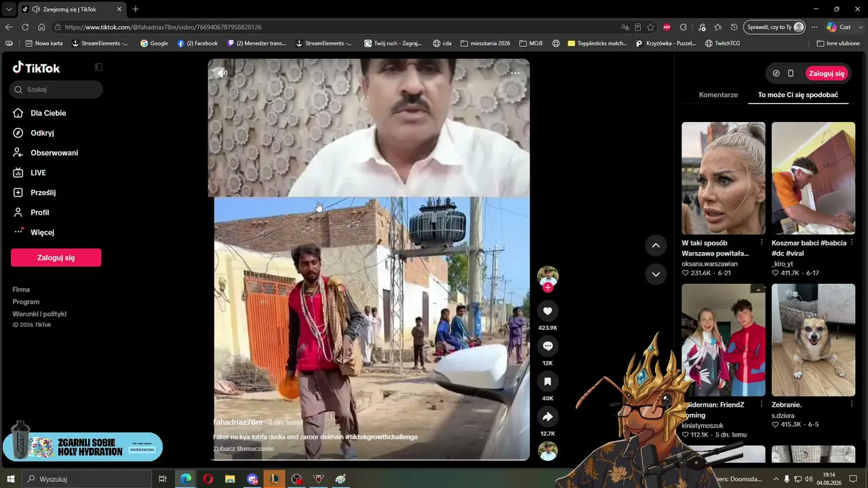Open the video's three-dot options menu
868x488 pixels.
pos(515,73)
